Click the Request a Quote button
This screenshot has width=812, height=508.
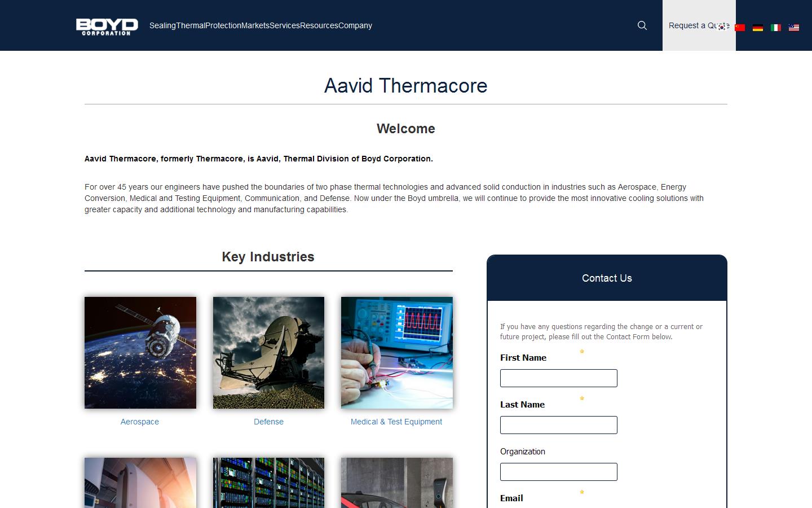[698, 25]
